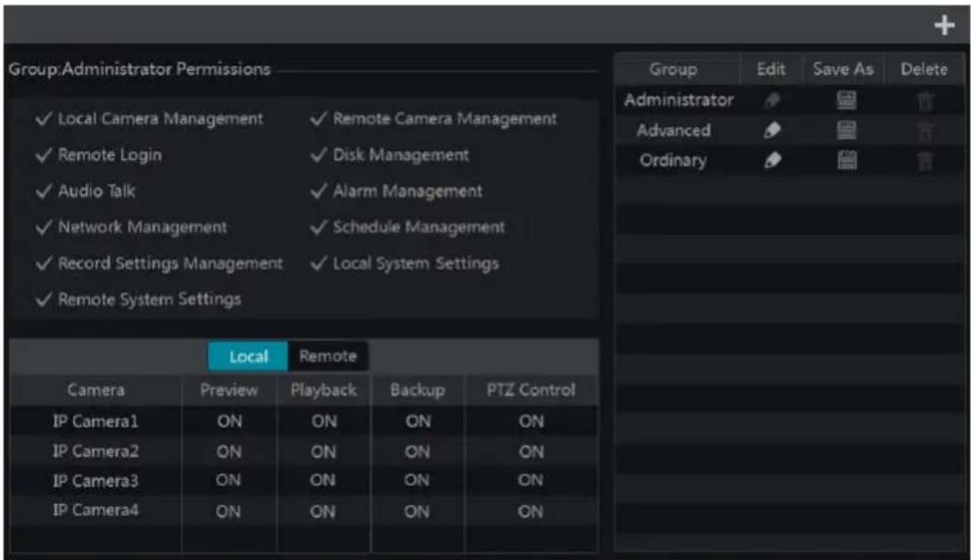Click IP Camera1 Backup ON value
Viewport: 971px width, 560px height.
tap(417, 422)
